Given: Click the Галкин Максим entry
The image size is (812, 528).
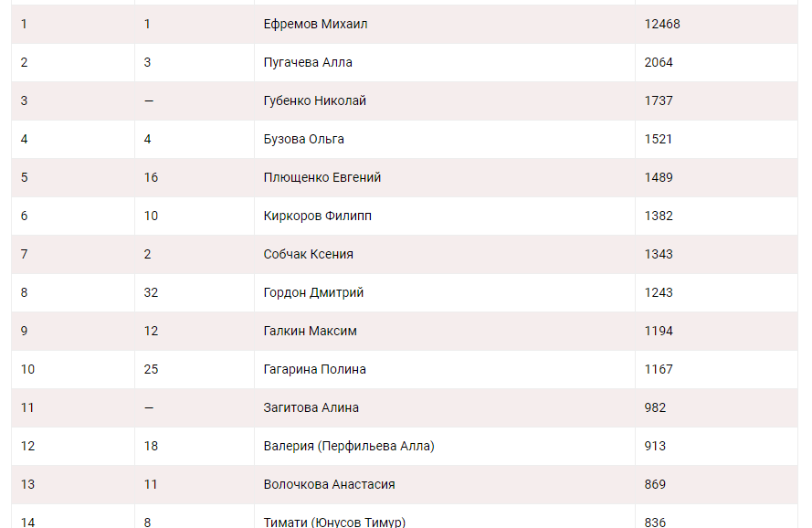Looking at the screenshot, I should coord(310,331).
